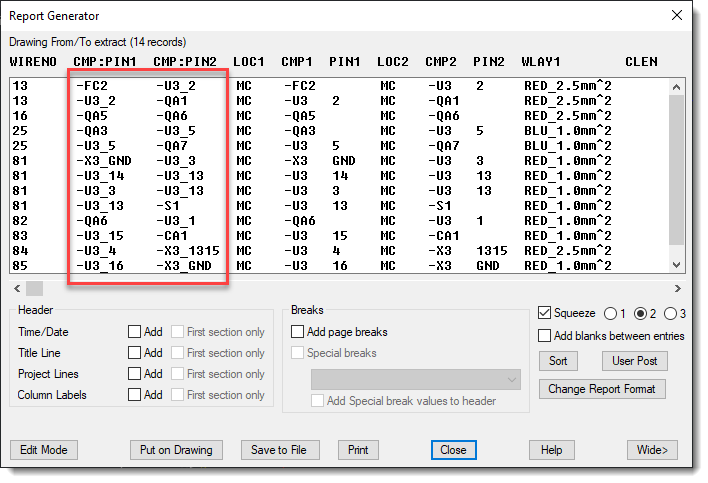This screenshot has width=708, height=483.
Task: Click the CMP:PIN1 column header
Action: click(x=105, y=61)
